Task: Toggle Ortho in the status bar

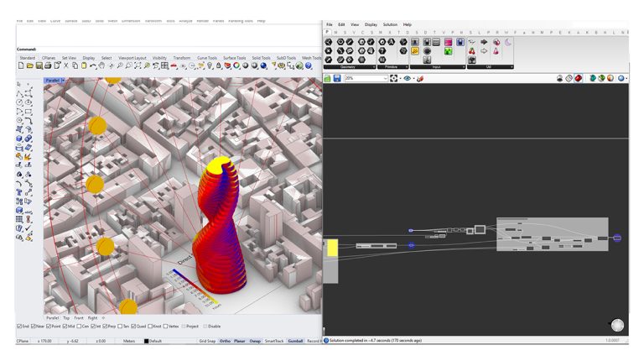Action: coord(226,341)
